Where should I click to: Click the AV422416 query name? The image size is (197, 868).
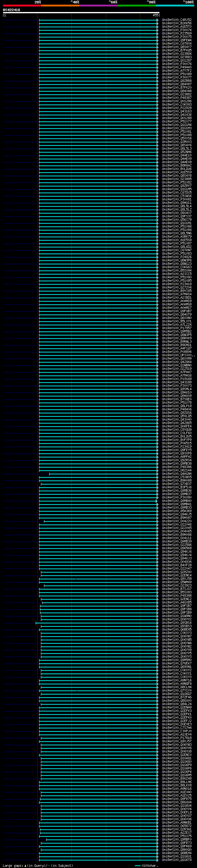pos(11,10)
